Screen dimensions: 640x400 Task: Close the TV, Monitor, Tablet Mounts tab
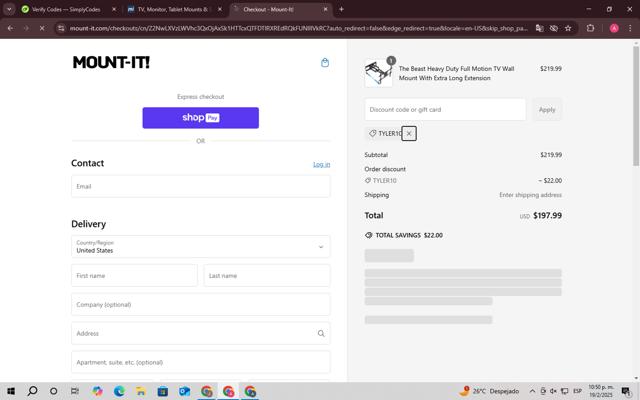220,9
